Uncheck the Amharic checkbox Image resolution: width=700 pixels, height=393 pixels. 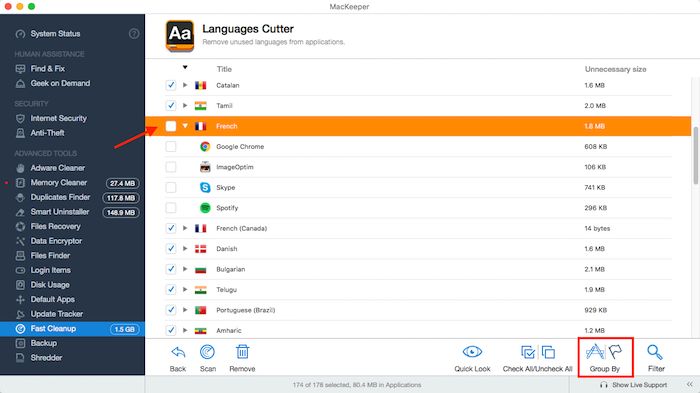tap(171, 330)
